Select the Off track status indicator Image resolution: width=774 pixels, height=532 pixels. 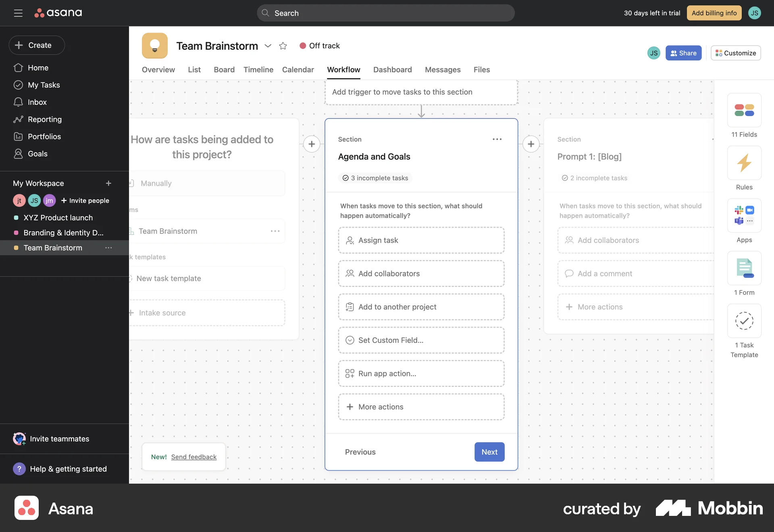pyautogui.click(x=319, y=46)
